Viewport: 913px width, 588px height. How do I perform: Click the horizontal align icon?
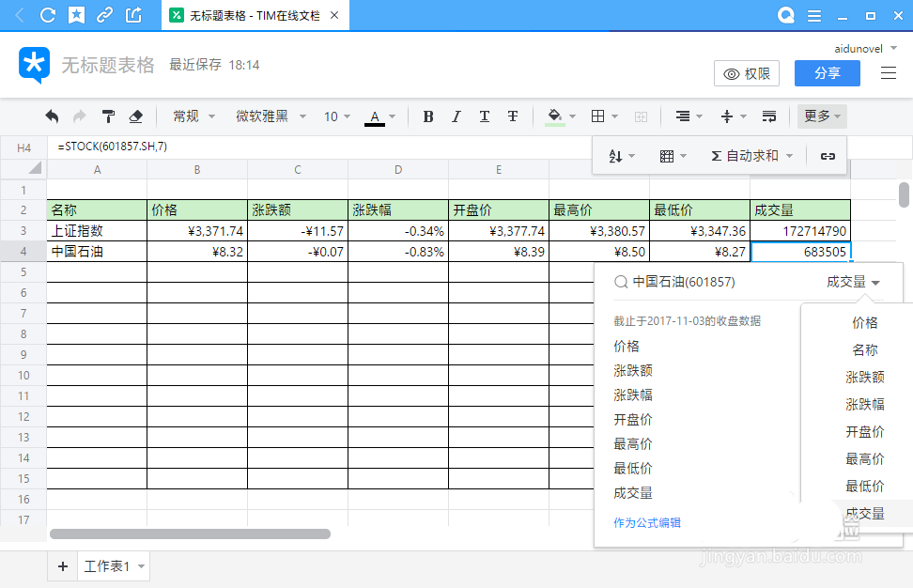683,116
